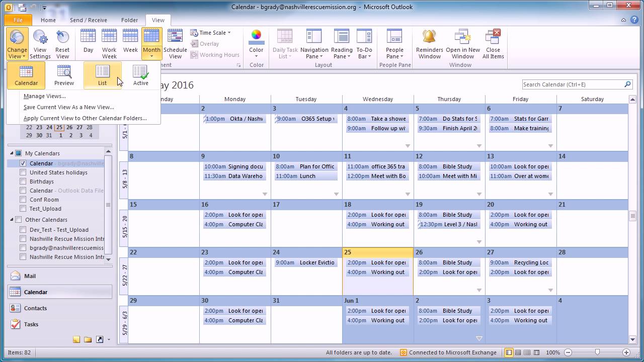Open the To-Do Bar options
Viewport: 644px width, 362px height.
364,44
